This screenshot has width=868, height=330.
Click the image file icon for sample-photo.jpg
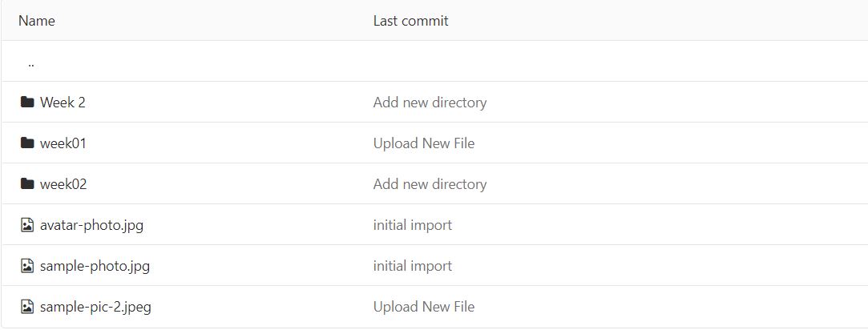[x=27, y=266]
